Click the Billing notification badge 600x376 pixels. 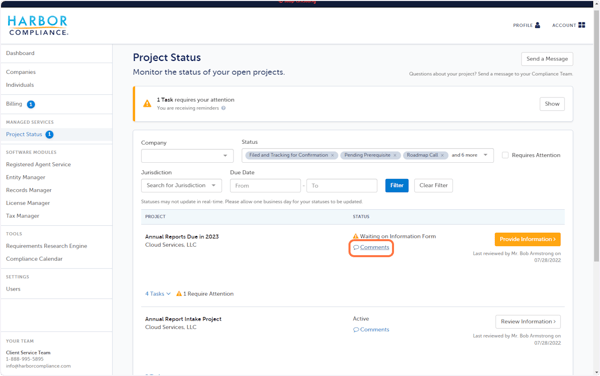coord(31,104)
